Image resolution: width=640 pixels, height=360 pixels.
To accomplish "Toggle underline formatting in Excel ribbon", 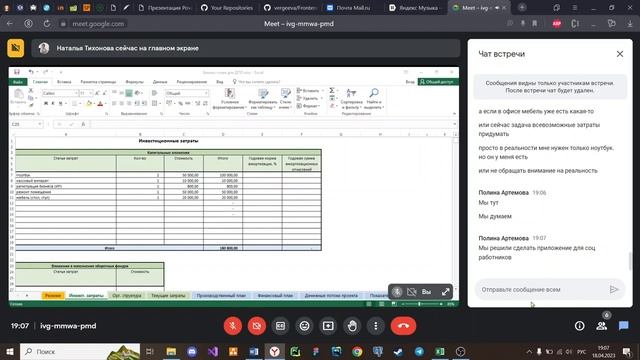I will (x=60, y=104).
